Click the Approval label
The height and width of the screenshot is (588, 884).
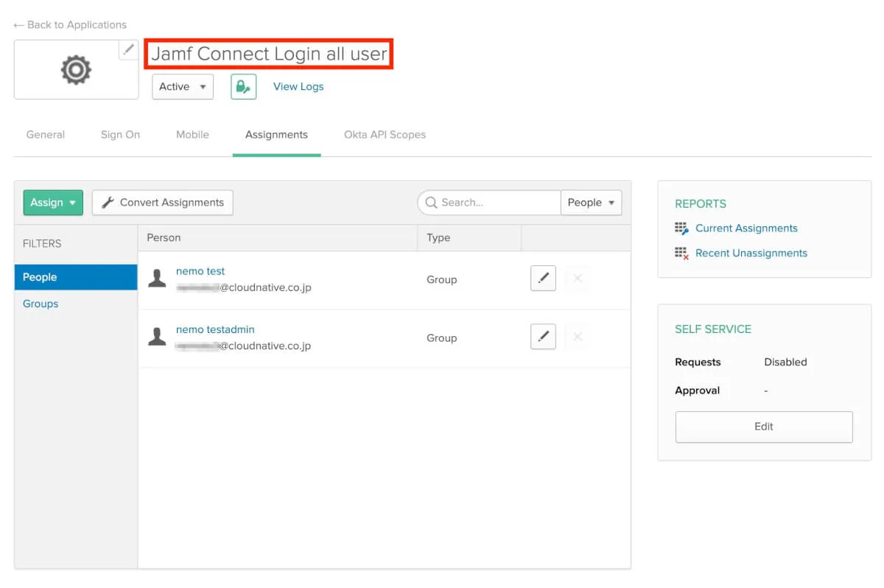coord(697,391)
